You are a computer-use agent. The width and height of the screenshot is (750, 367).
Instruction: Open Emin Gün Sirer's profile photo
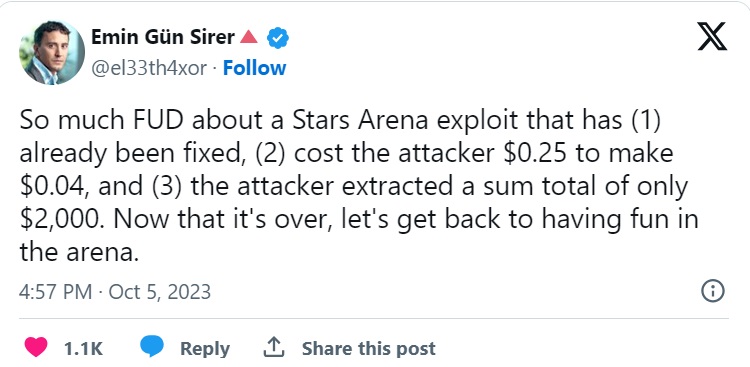pyautogui.click(x=52, y=53)
